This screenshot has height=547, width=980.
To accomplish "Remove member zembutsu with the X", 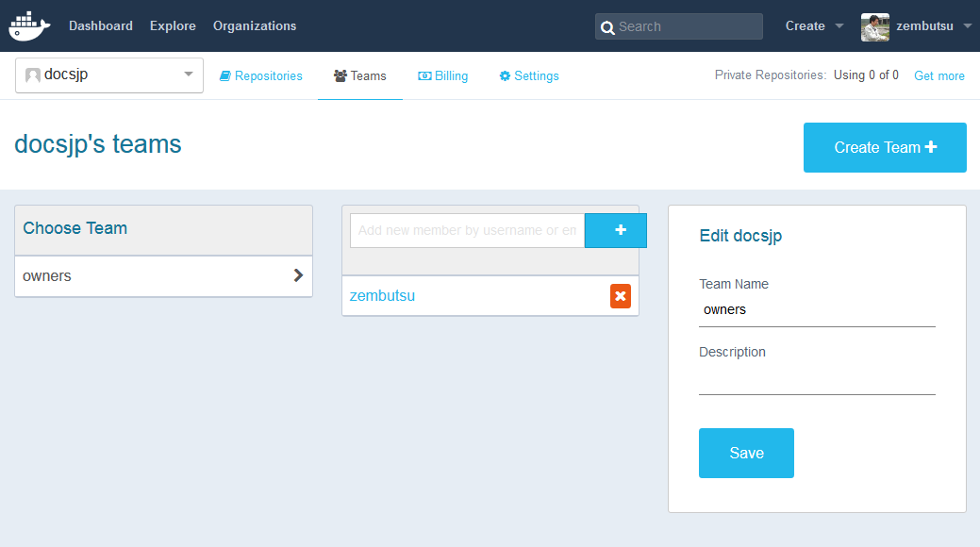I will [621, 296].
